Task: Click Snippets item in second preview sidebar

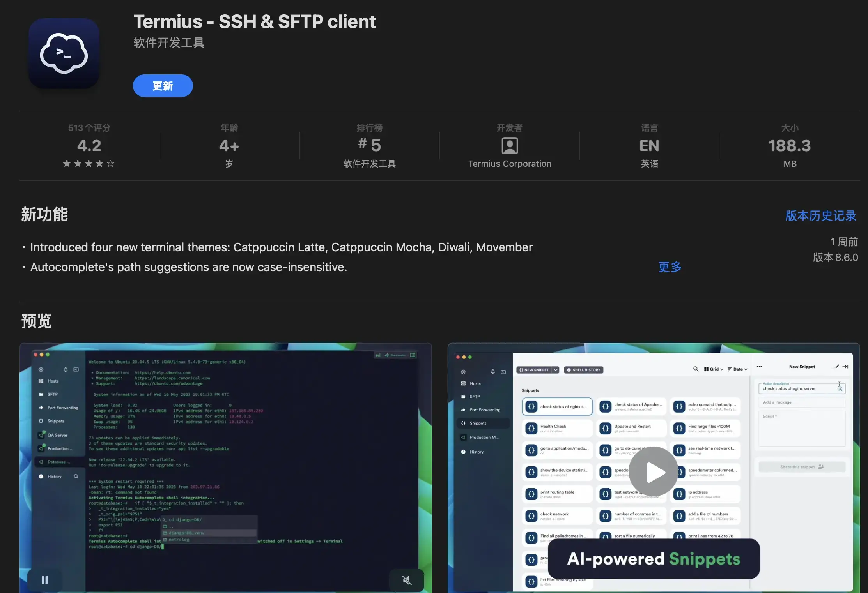Action: (x=478, y=423)
